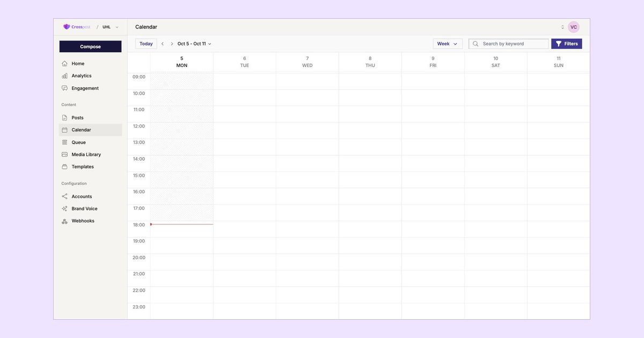Screen dimensions: 644x338
Task: Click the Compose button
Action: [90, 47]
